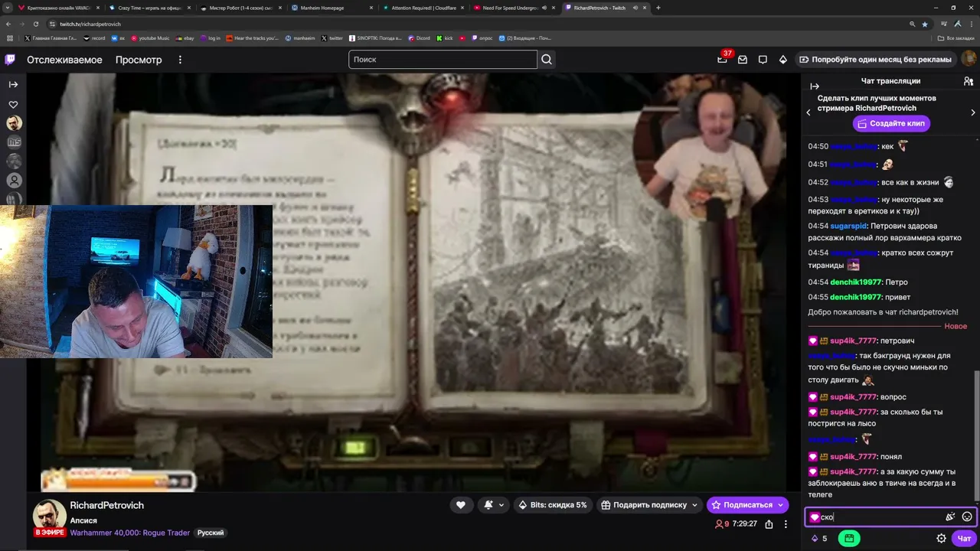This screenshot has height=551, width=980.
Task: Open the first followed channel avatar in the sidebar
Action: click(14, 123)
